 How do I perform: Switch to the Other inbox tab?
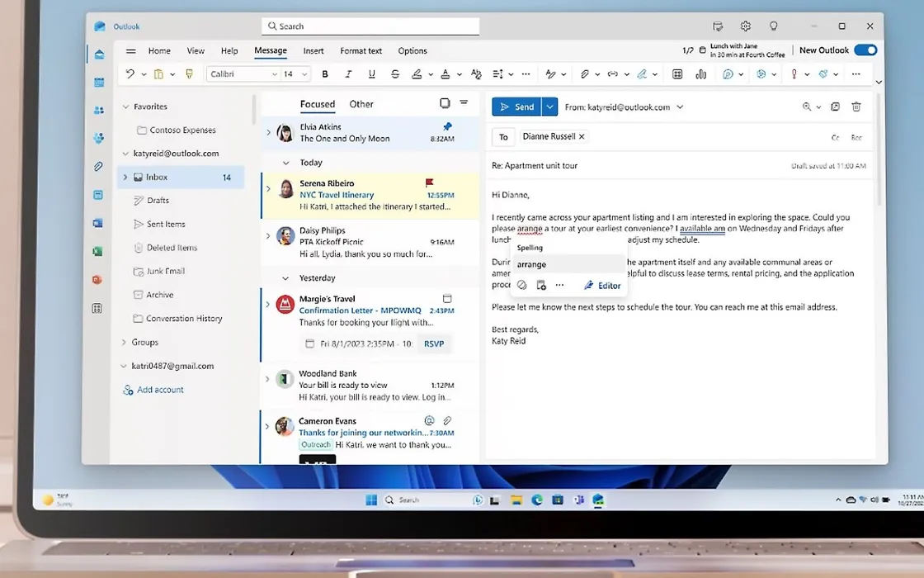coord(361,104)
